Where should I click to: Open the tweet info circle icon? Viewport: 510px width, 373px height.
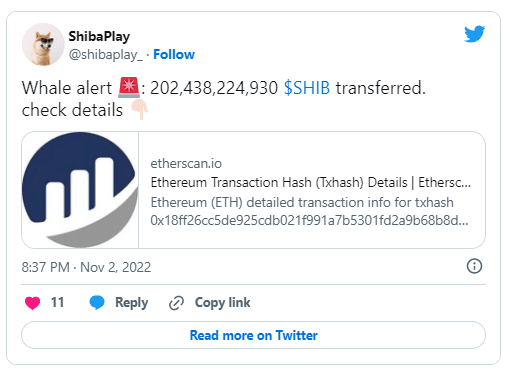pos(474,266)
